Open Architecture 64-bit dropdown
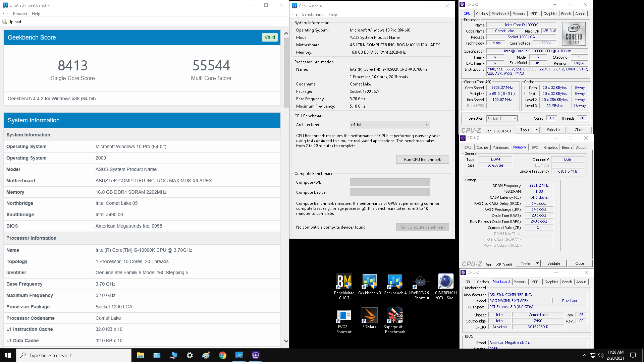The width and height of the screenshot is (644, 362). click(390, 125)
